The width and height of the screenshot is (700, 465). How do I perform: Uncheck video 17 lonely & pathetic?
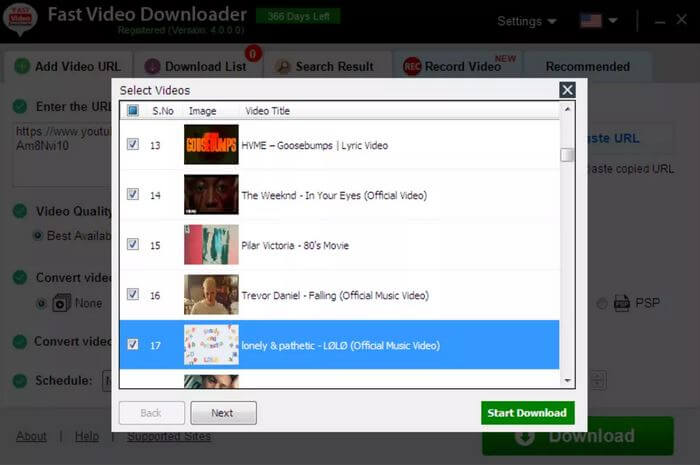tap(133, 344)
